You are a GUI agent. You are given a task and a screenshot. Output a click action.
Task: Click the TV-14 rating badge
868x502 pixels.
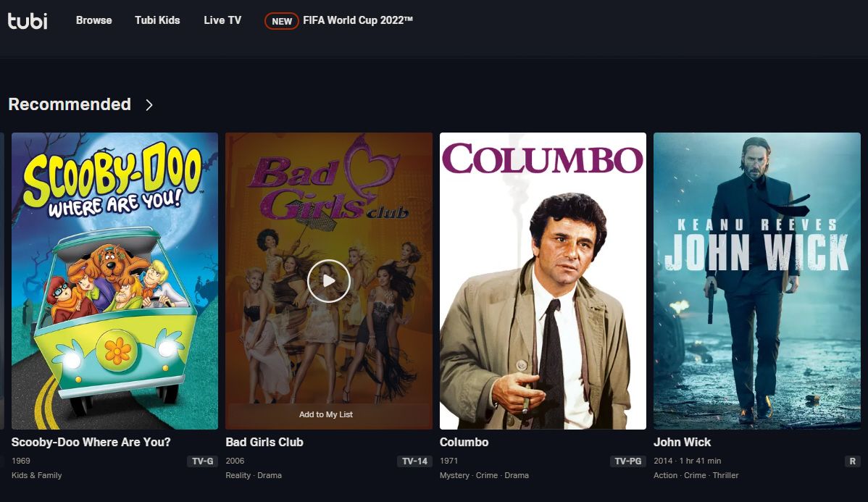tap(414, 461)
